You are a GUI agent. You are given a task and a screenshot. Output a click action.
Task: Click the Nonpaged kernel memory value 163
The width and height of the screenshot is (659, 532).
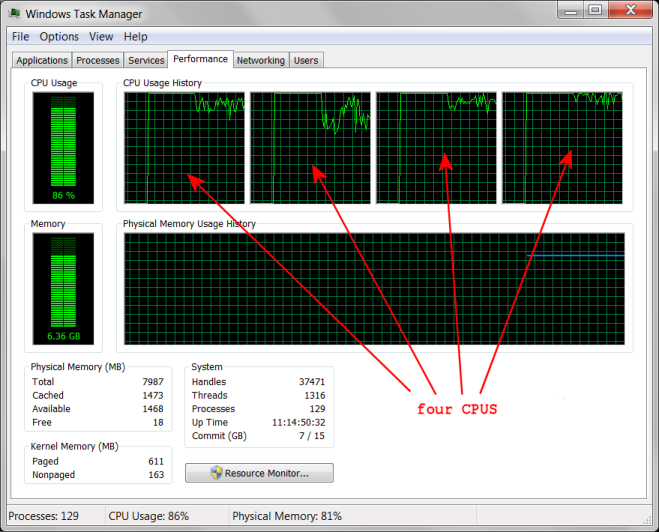point(156,475)
